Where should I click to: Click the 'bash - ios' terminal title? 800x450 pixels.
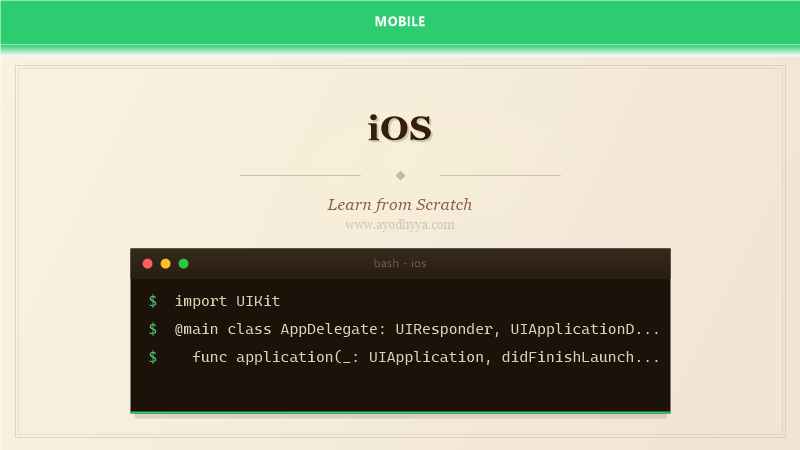point(399,263)
